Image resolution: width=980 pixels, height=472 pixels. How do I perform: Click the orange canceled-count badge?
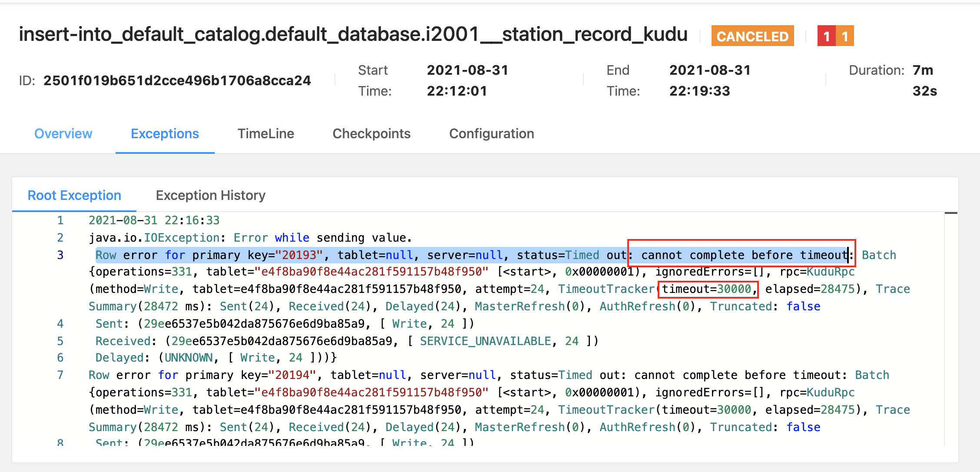pyautogui.click(x=845, y=36)
